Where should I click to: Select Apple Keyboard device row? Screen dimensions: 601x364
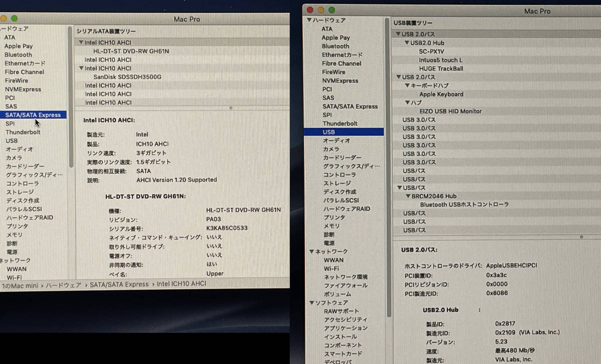click(x=441, y=94)
